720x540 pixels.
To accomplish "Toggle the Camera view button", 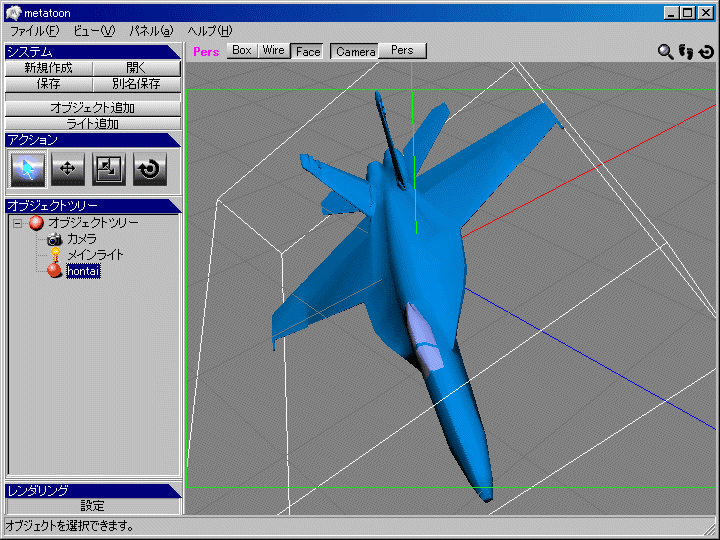I will (355, 51).
